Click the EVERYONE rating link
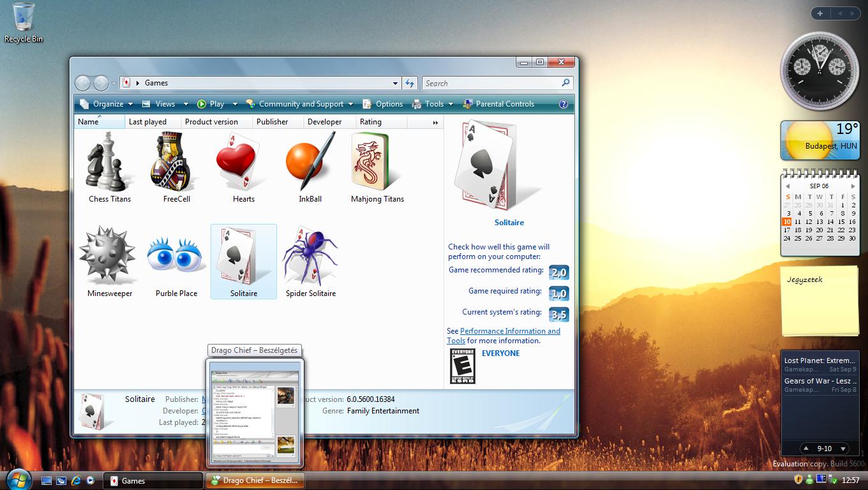Image resolution: width=868 pixels, height=490 pixels. pos(500,353)
